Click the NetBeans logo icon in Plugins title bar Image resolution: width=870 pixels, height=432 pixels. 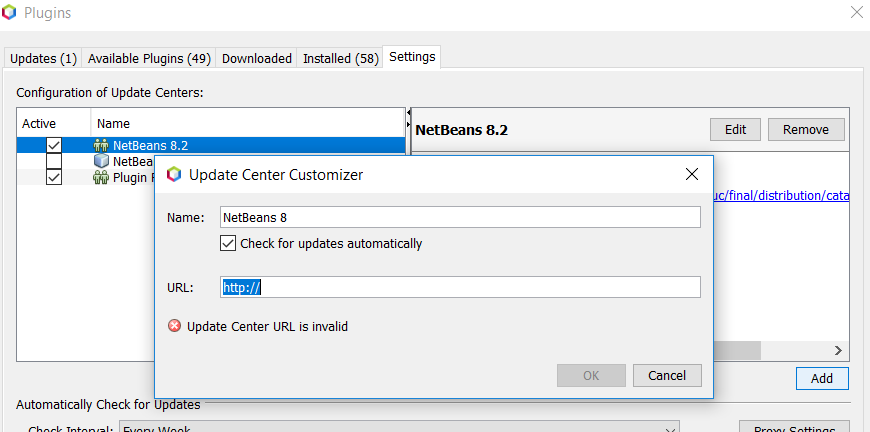pos(9,12)
